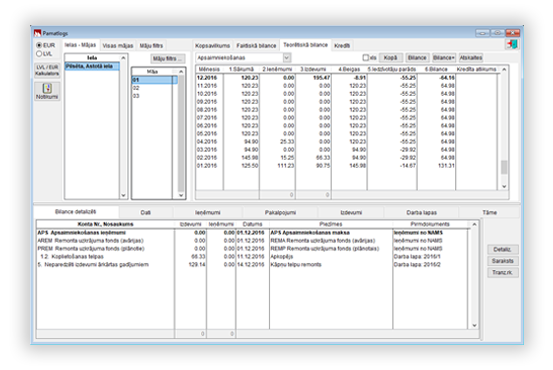Click scroll down arrow in Māja list
The image size is (553, 370).
click(181, 195)
